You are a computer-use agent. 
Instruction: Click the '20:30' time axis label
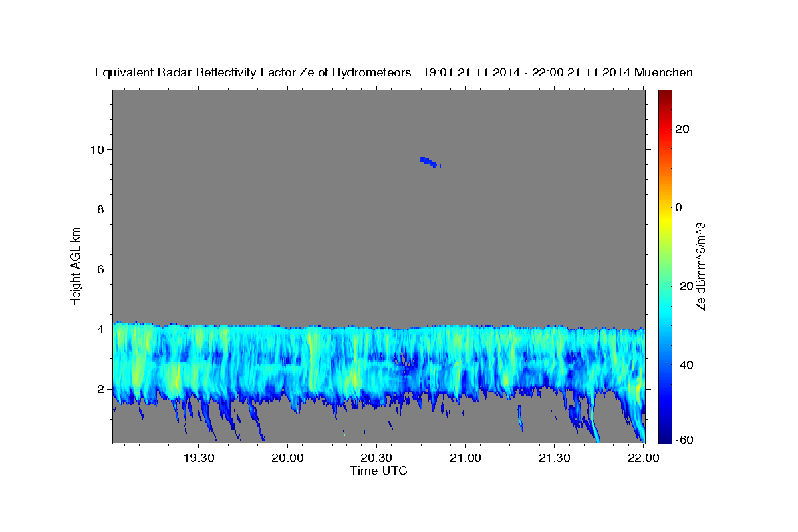click(377, 458)
